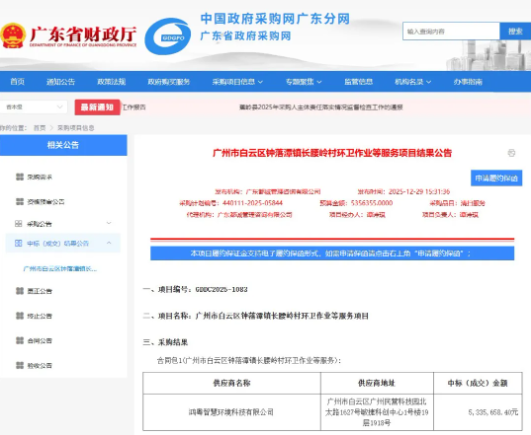
Task: Click grid icon next to 合同公告
Action: 20,341
